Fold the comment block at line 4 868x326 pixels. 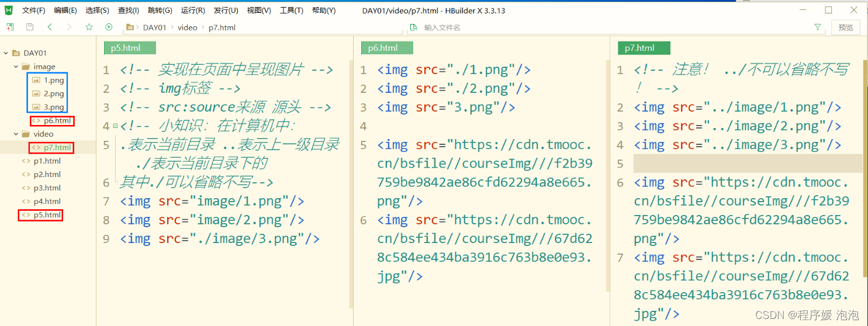click(x=115, y=126)
